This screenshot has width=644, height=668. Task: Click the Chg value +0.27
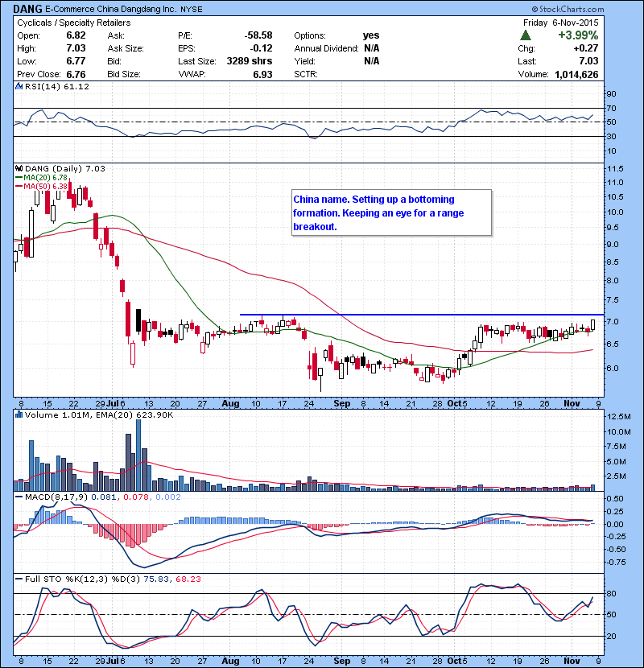coord(586,48)
